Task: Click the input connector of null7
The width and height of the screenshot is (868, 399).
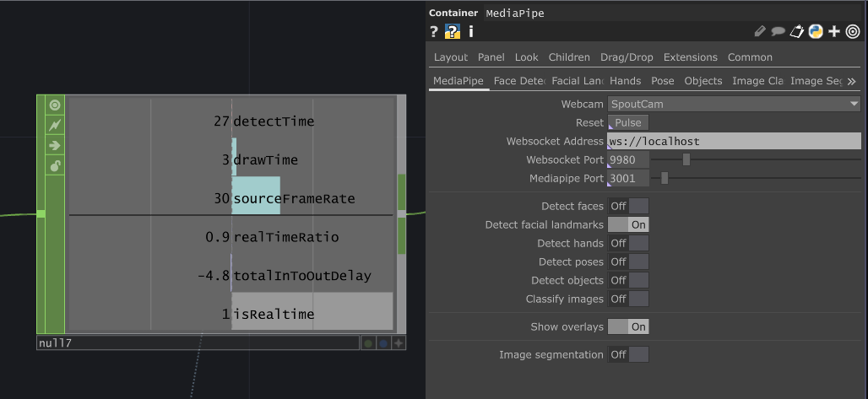Action: click(x=41, y=213)
